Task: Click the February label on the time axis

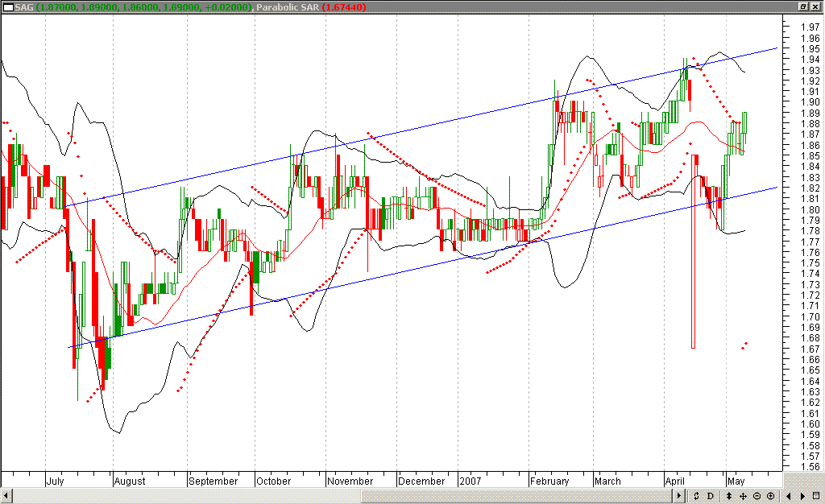Action: click(x=549, y=481)
